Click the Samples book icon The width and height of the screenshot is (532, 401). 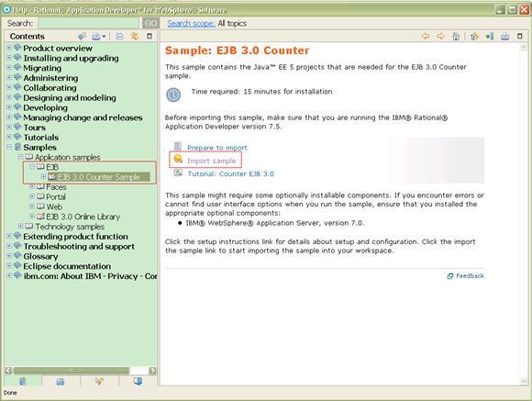point(17,147)
